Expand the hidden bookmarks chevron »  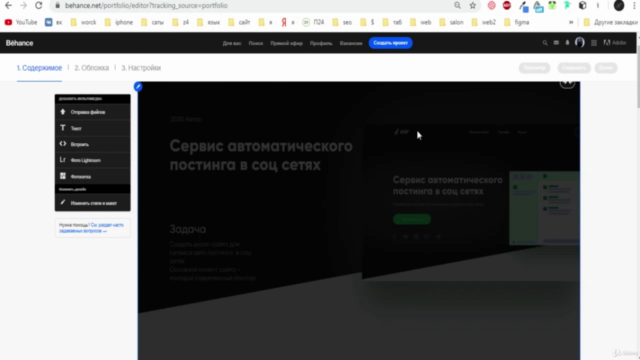pos(571,22)
